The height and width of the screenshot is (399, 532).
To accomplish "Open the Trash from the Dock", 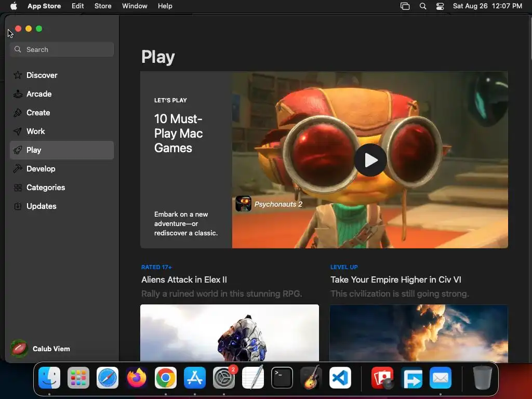I will 483,378.
